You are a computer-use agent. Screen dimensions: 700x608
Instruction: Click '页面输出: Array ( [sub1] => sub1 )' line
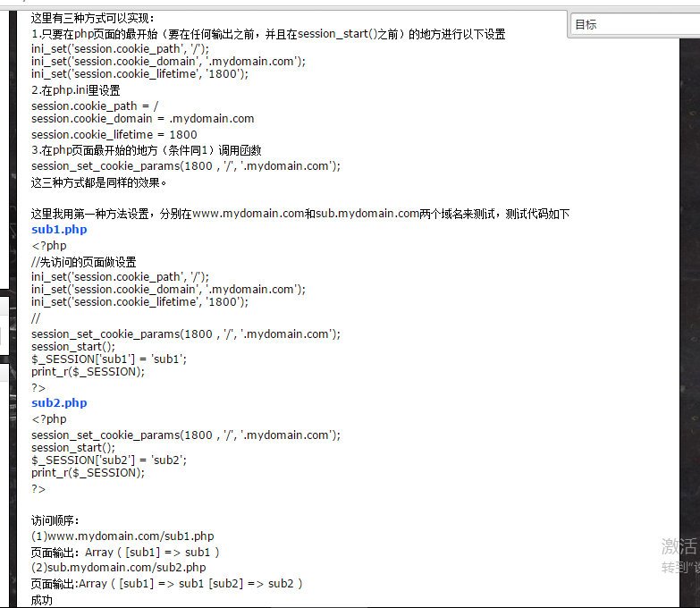click(x=125, y=553)
